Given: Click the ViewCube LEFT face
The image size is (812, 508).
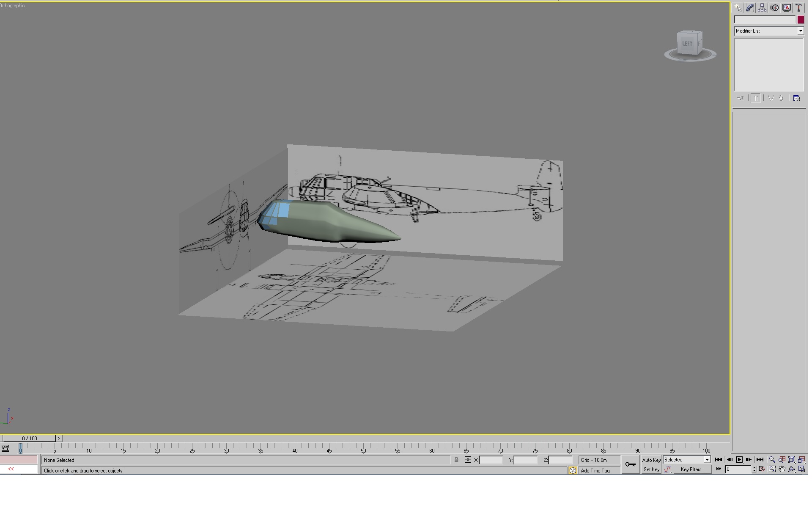Looking at the screenshot, I should tap(687, 44).
